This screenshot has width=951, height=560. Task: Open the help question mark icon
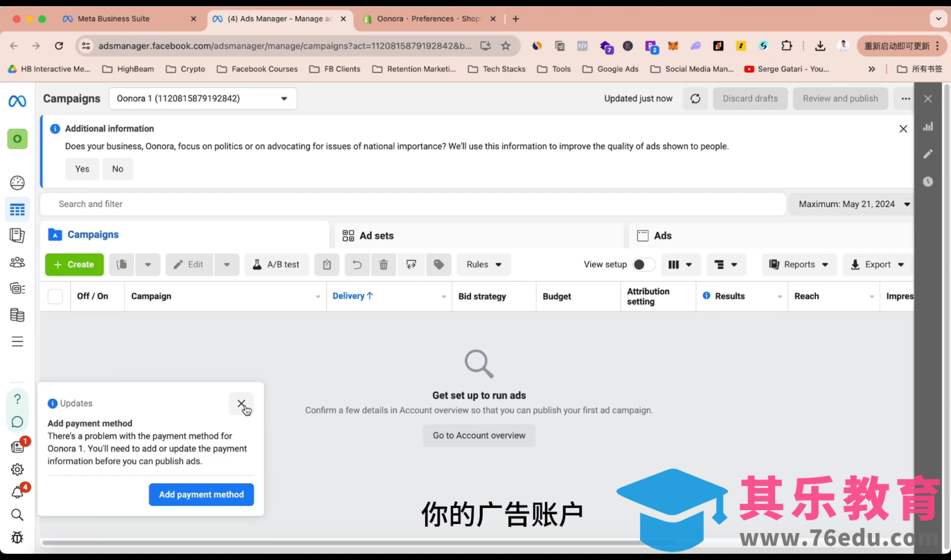coord(17,399)
